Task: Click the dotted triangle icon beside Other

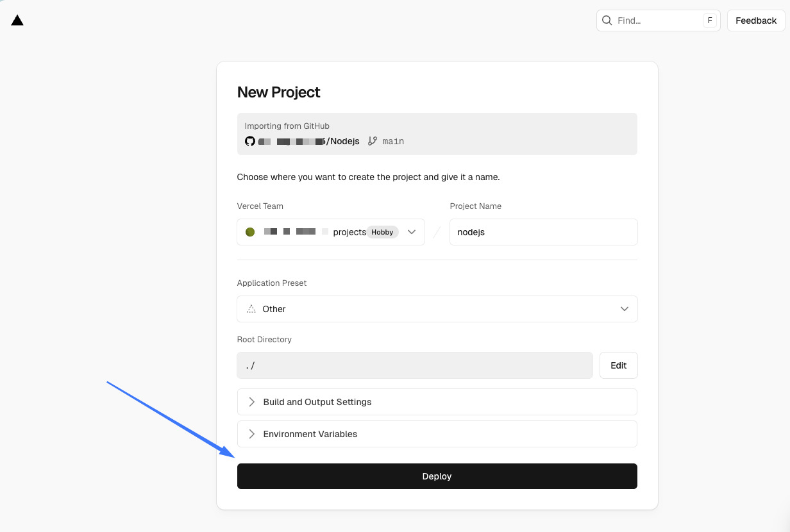Action: (251, 309)
